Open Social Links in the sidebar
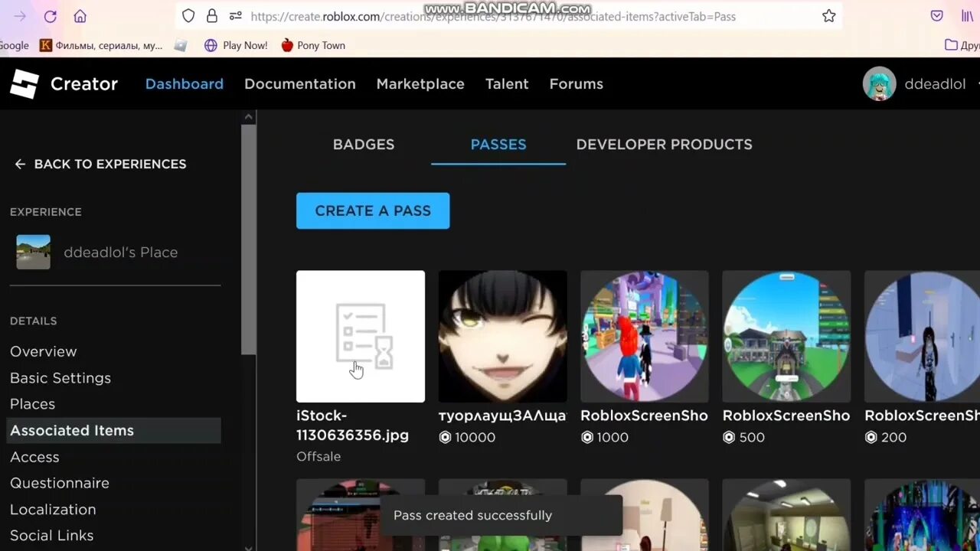Image resolution: width=980 pixels, height=551 pixels. (51, 535)
